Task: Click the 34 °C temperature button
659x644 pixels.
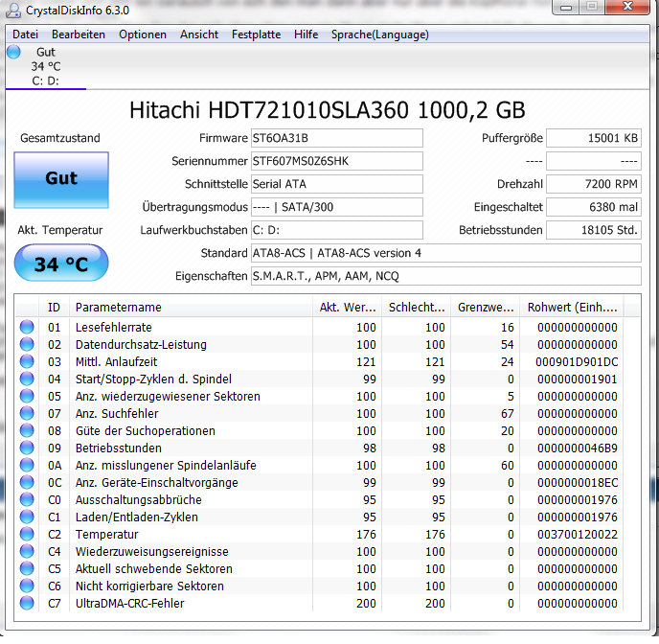Action: [x=61, y=264]
